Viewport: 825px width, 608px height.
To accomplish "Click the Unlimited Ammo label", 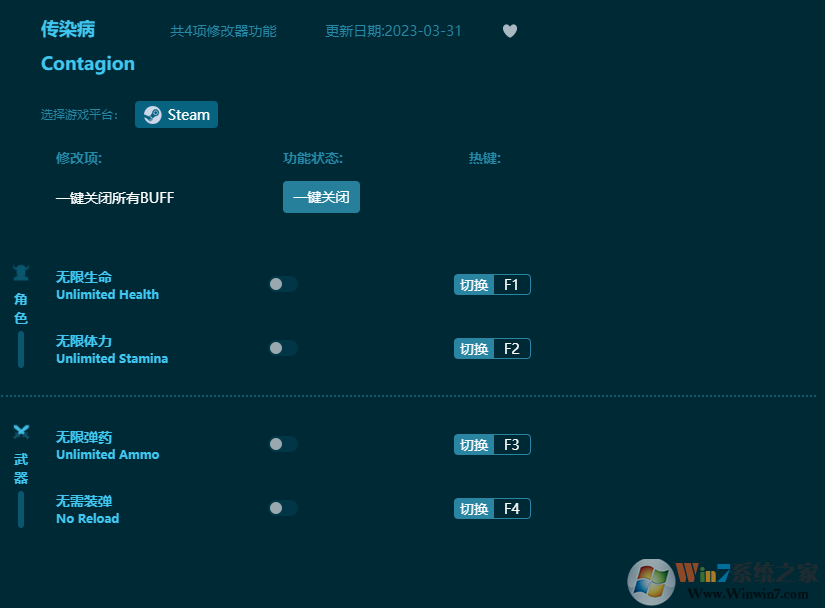I will click(107, 454).
